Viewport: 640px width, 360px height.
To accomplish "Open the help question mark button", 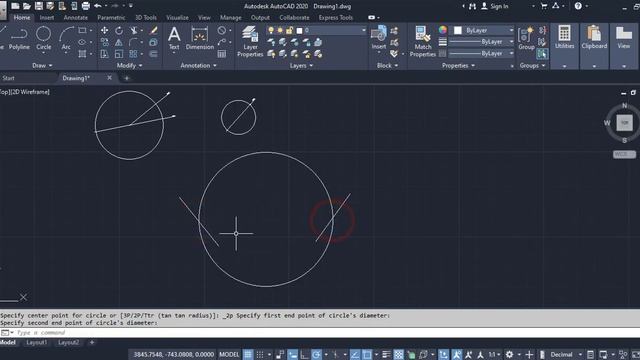I will click(x=578, y=6).
